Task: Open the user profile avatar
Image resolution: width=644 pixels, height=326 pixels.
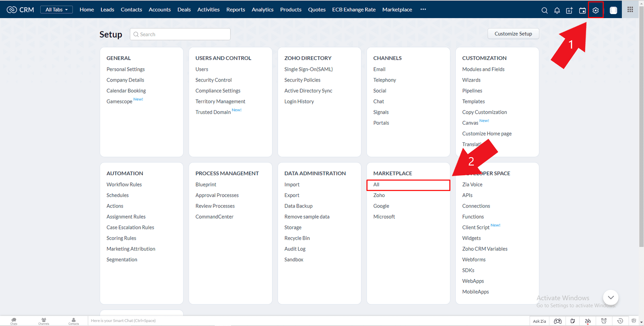Action: point(613,10)
